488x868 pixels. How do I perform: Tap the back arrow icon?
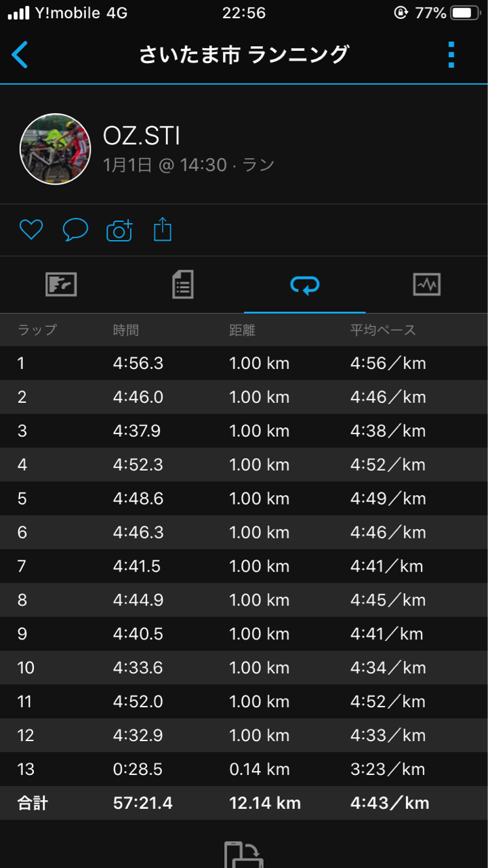click(x=20, y=54)
